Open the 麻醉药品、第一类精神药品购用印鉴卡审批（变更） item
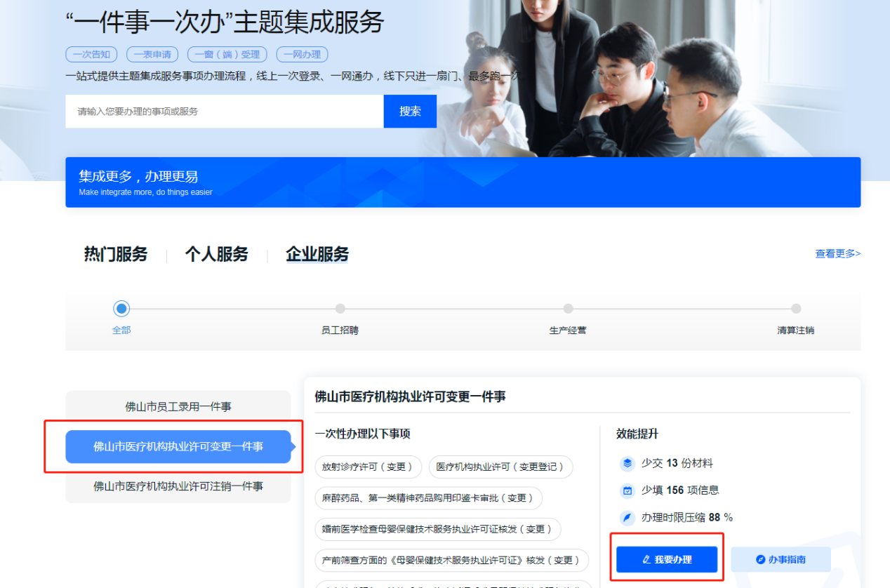The width and height of the screenshot is (890, 588). click(429, 498)
